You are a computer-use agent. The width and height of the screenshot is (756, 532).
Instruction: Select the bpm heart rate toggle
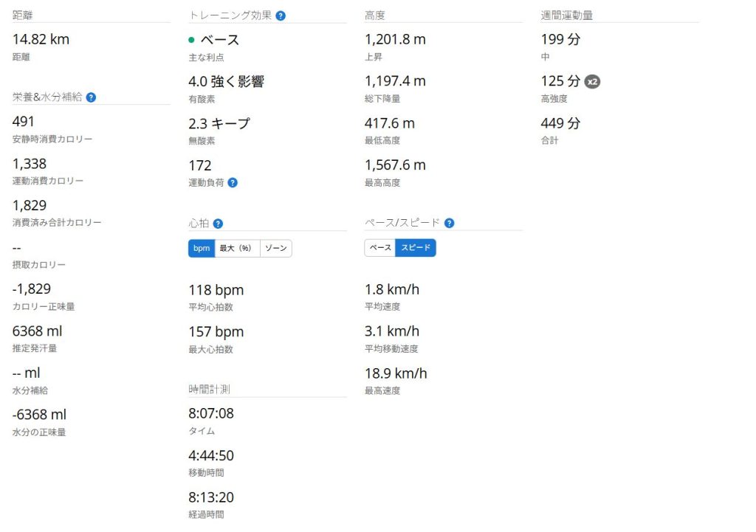[202, 248]
